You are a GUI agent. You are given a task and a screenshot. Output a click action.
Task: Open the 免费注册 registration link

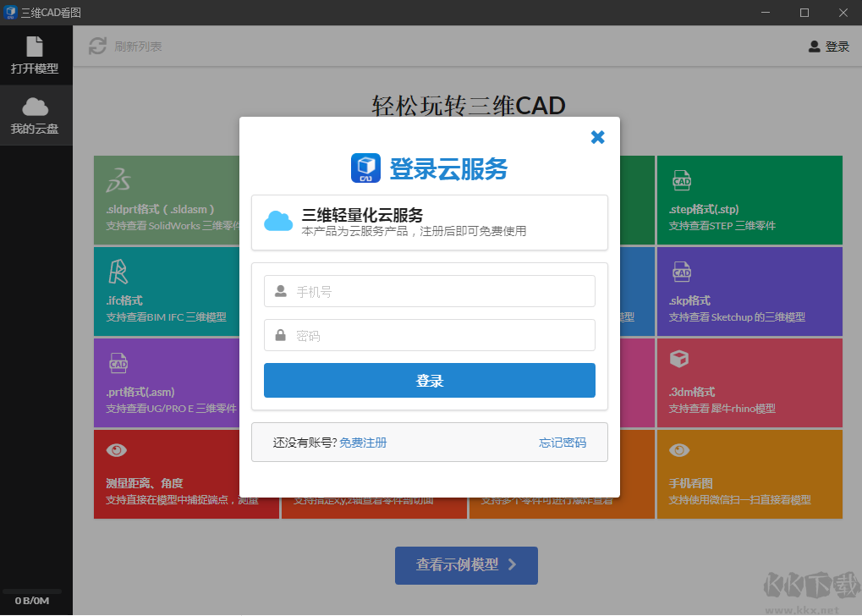tap(365, 442)
